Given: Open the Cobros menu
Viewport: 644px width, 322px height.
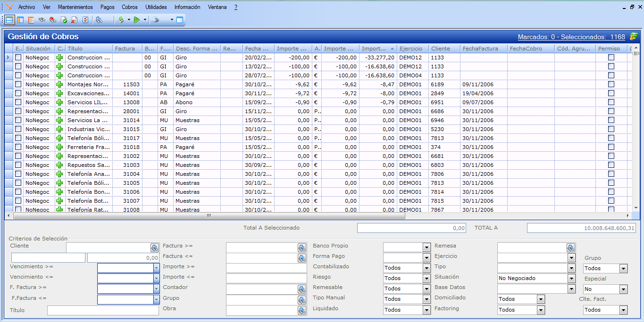Looking at the screenshot, I should point(129,7).
